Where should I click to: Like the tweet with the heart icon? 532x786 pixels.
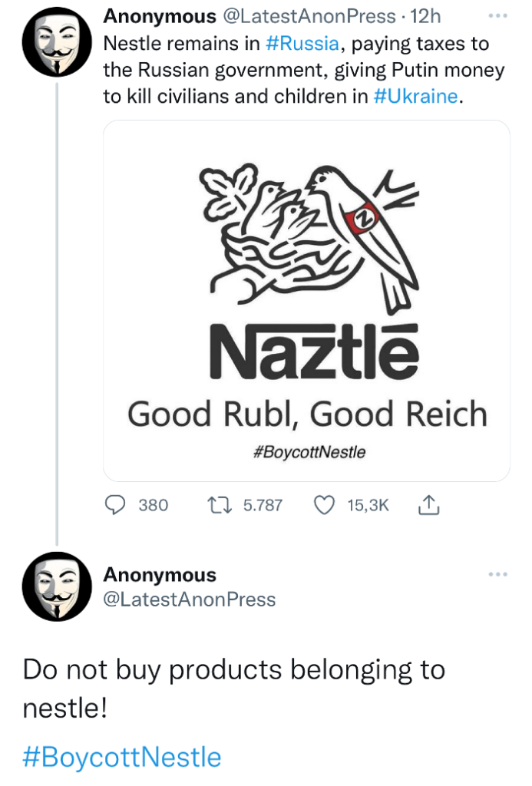325,505
